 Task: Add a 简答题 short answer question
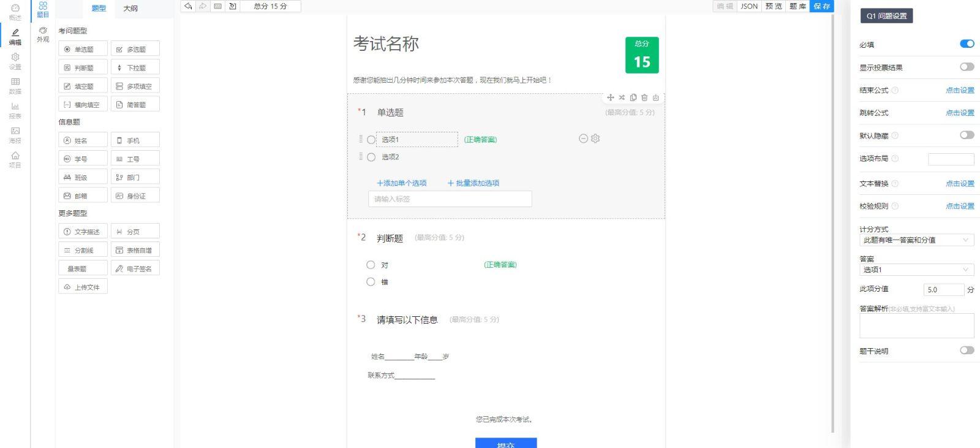point(135,104)
